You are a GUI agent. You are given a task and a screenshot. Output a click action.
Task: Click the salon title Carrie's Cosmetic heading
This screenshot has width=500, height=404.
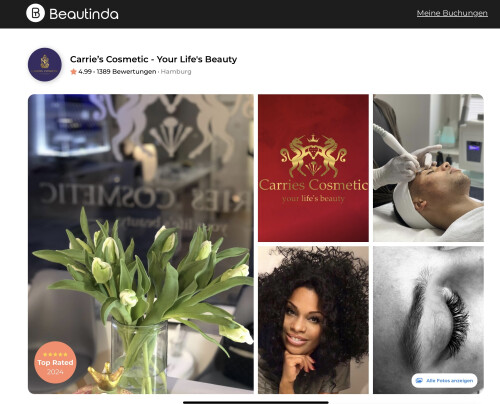click(153, 59)
